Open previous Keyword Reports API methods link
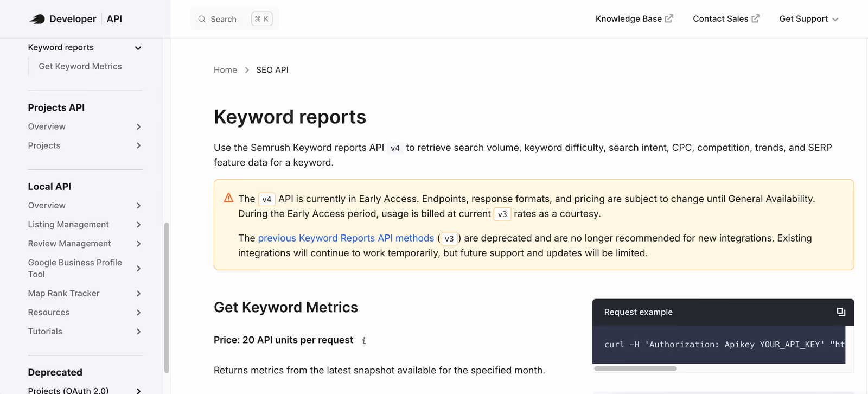This screenshot has height=394, width=868. click(346, 238)
